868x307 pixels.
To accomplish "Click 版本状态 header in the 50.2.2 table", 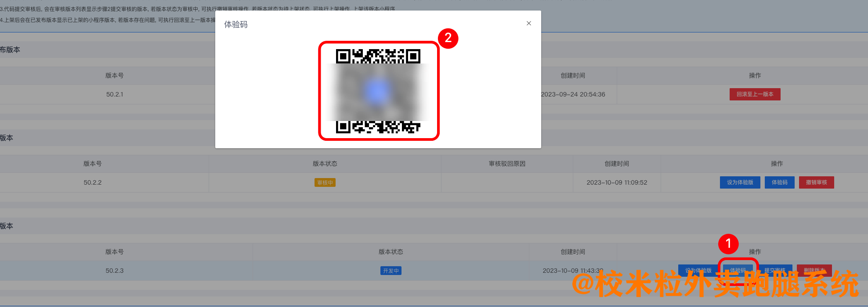I will tap(325, 164).
